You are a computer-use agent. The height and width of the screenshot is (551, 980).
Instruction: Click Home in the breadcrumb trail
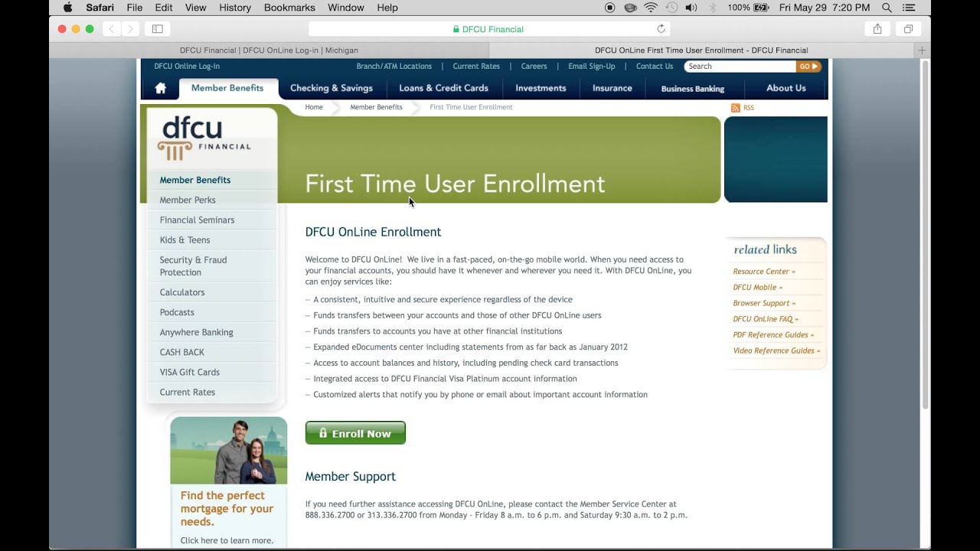tap(314, 107)
